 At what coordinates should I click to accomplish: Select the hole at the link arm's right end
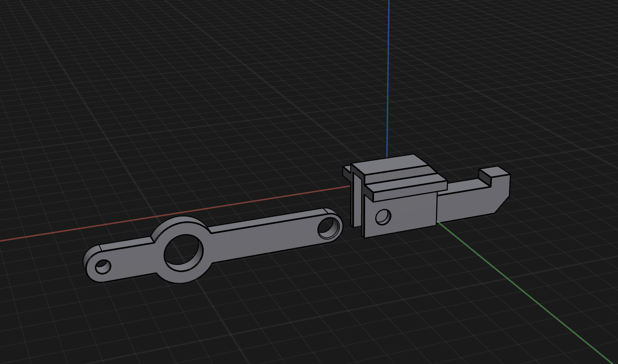[x=329, y=227]
